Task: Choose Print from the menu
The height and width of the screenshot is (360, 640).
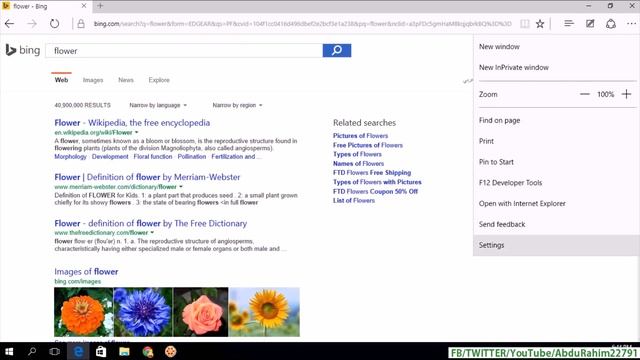Action: 556,141
